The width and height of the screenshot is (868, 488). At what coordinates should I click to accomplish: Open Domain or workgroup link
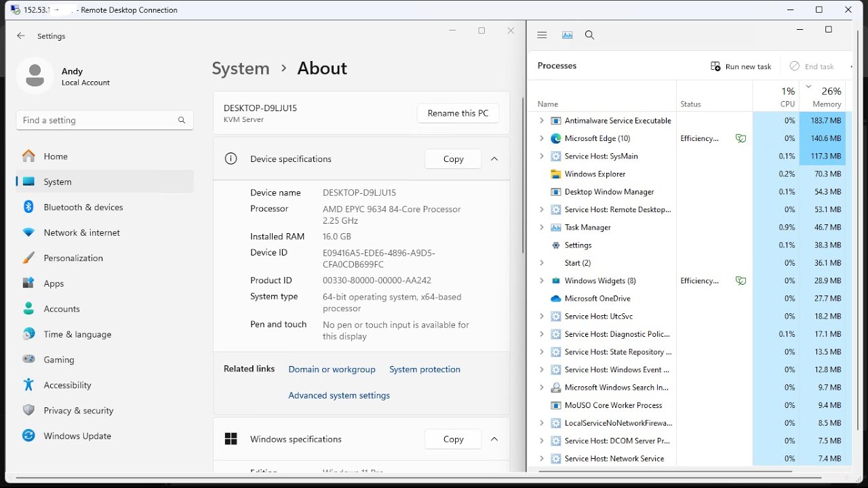point(332,369)
